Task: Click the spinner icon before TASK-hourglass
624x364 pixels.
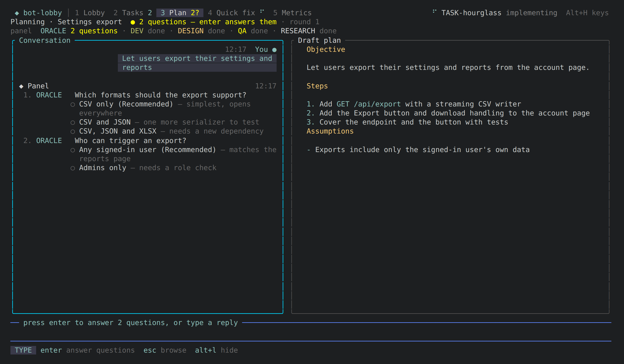Action: tap(434, 11)
